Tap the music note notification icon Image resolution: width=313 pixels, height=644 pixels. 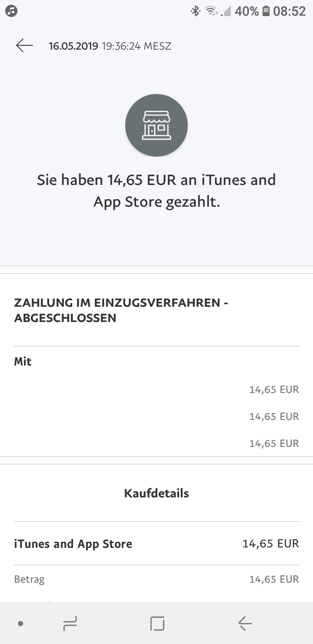pos(11,11)
